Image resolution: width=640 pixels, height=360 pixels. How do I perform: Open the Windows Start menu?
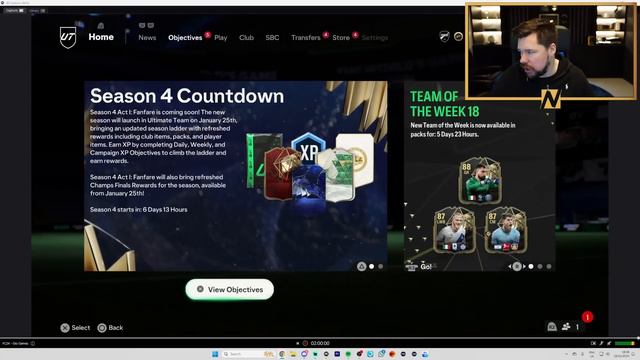point(215,354)
